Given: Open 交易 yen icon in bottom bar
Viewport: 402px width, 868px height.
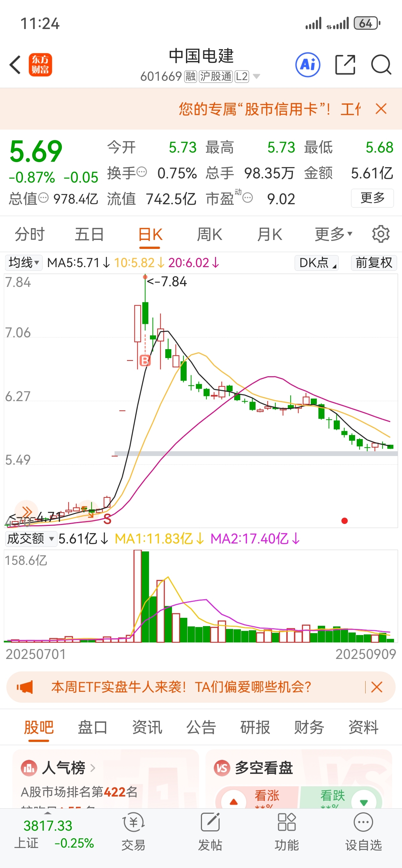Looking at the screenshot, I should click(133, 822).
